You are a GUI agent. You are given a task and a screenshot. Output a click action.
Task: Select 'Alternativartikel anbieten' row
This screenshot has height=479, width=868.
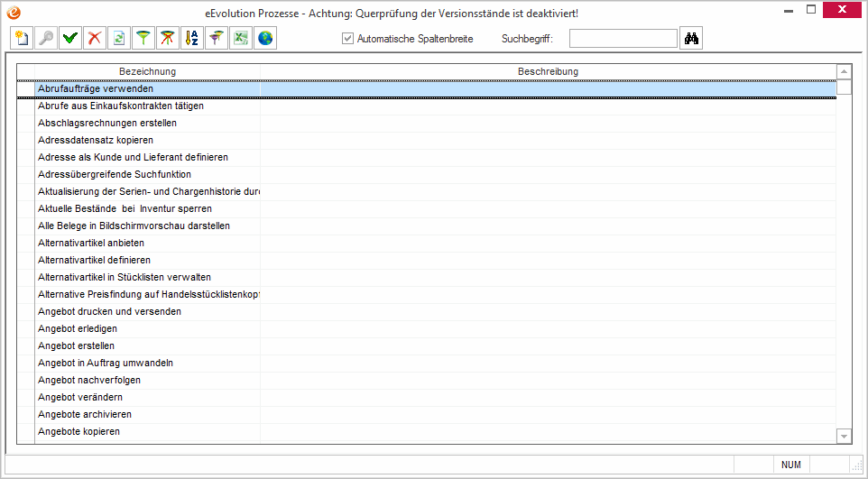point(426,243)
